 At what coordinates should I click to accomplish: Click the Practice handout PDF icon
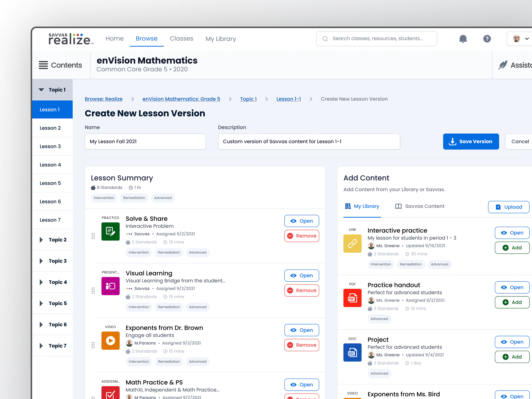(352, 298)
